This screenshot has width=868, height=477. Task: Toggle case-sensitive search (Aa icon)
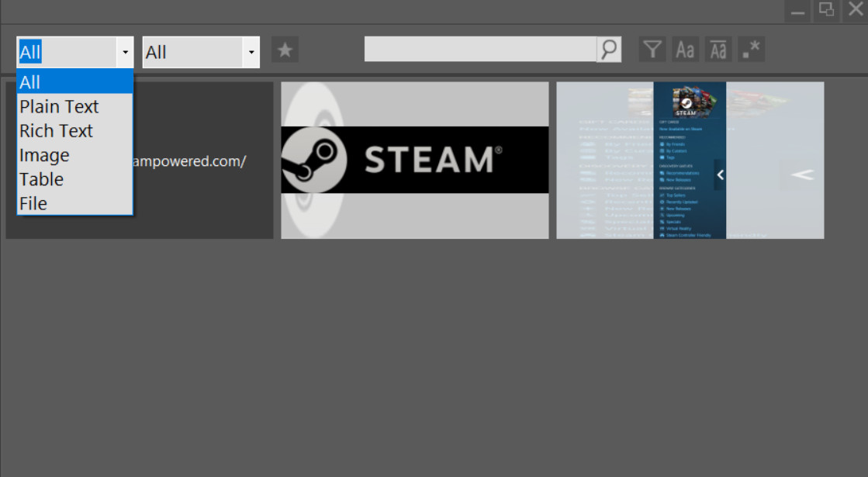pos(685,50)
